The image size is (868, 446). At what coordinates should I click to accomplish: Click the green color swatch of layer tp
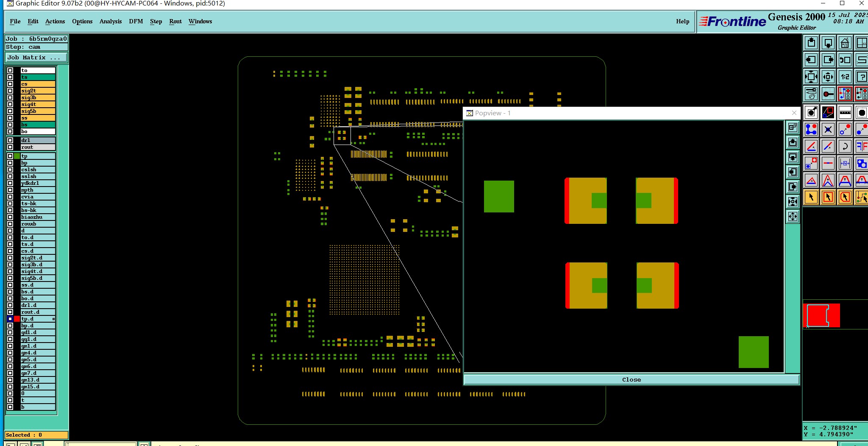[17, 156]
